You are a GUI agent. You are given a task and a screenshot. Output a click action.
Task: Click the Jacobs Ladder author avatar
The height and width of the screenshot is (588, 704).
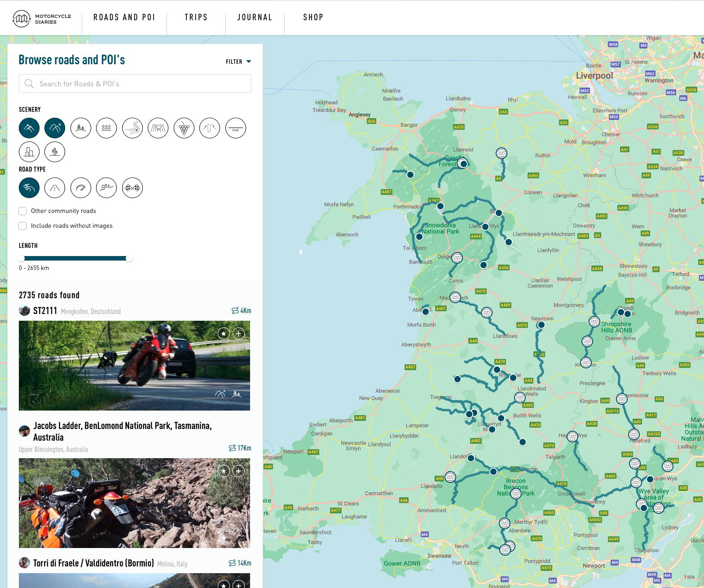24,431
